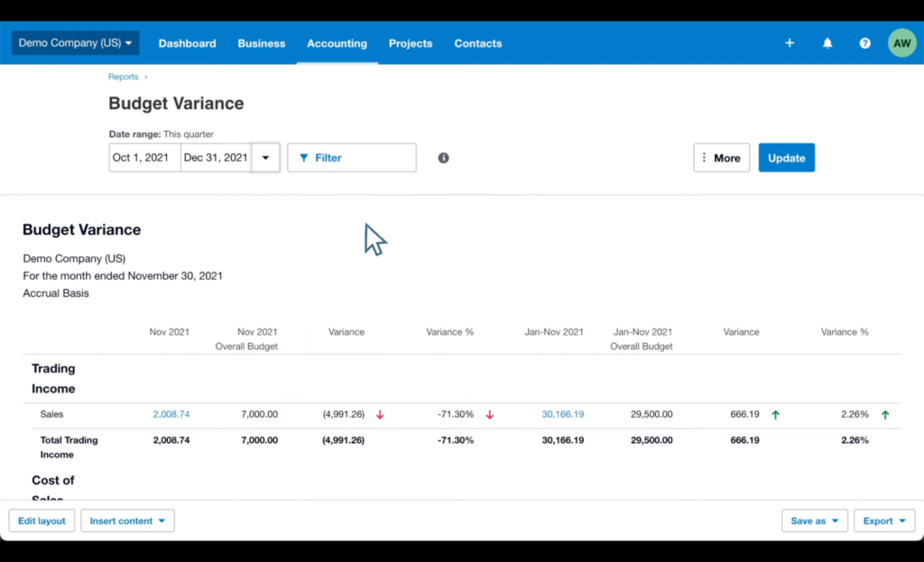Viewport: 924px width, 562px height.
Task: Click the Oct 1, 2021 date field
Action: pos(143,157)
